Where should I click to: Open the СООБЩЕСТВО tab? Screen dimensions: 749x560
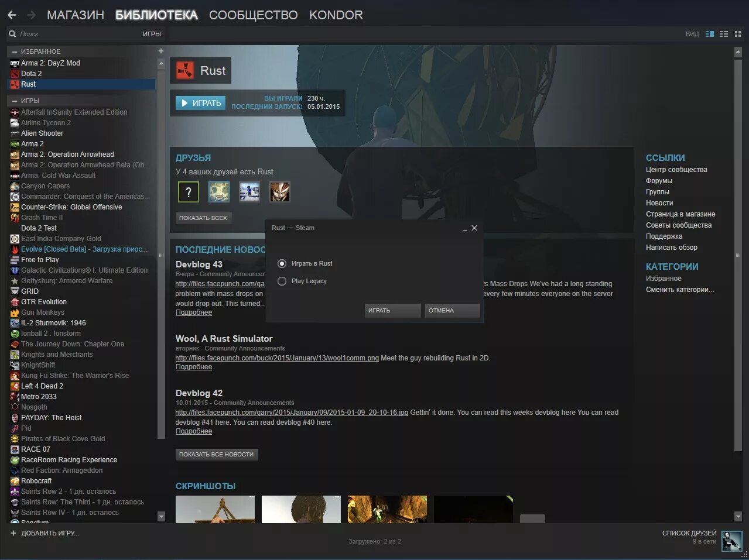click(253, 15)
